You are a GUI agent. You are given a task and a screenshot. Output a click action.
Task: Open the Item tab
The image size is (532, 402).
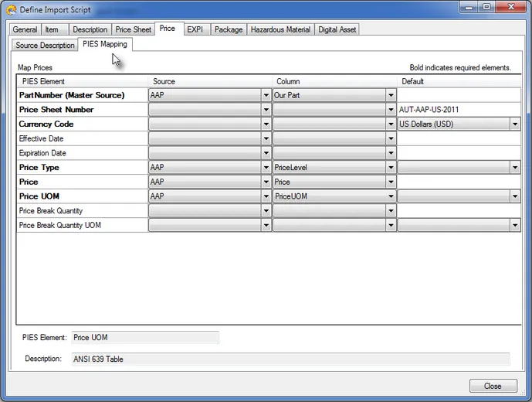point(52,29)
